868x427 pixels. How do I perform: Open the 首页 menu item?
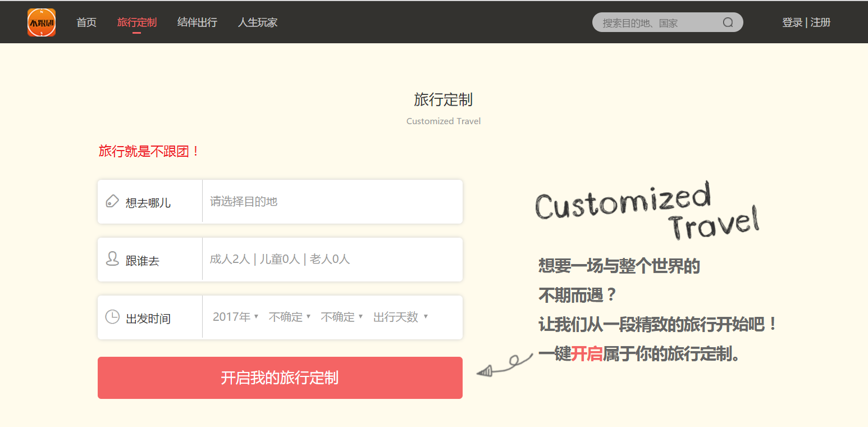[86, 22]
